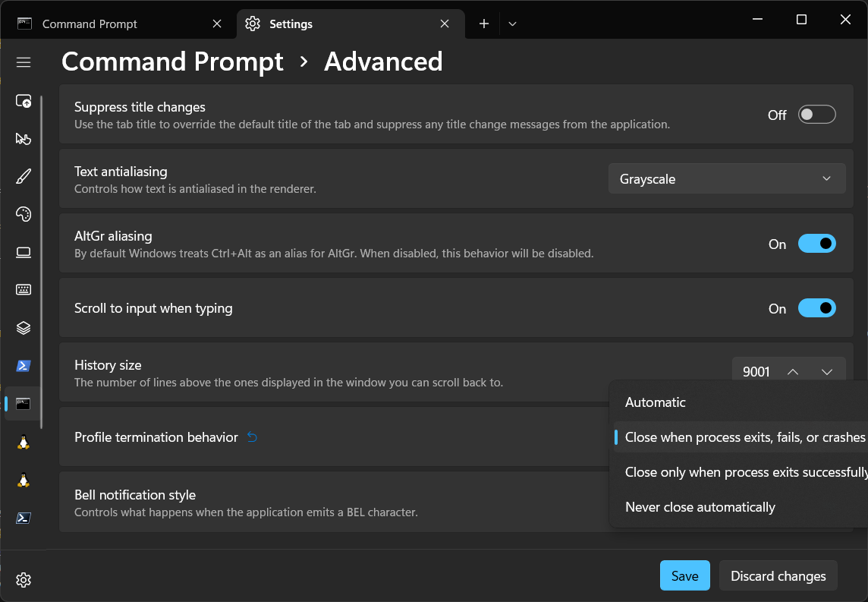Image resolution: width=868 pixels, height=602 pixels.
Task: Click the Open JSON file gear icon
Action: [24, 580]
